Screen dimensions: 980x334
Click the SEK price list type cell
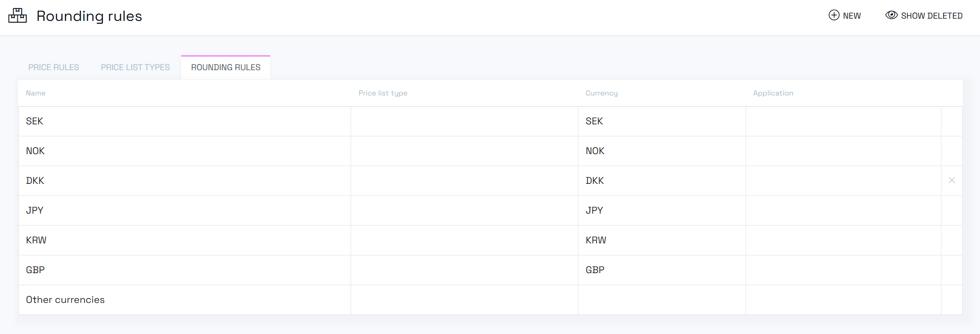tap(464, 121)
